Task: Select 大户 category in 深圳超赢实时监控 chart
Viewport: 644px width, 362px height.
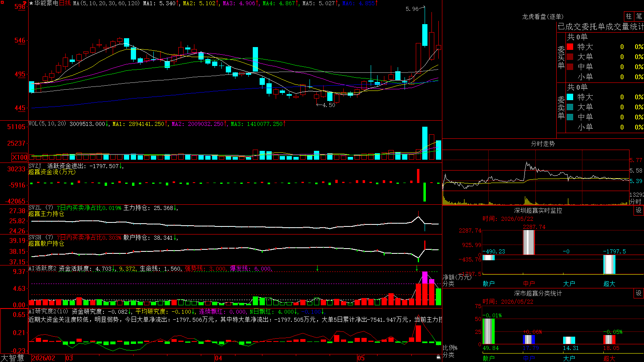Action: [569, 284]
